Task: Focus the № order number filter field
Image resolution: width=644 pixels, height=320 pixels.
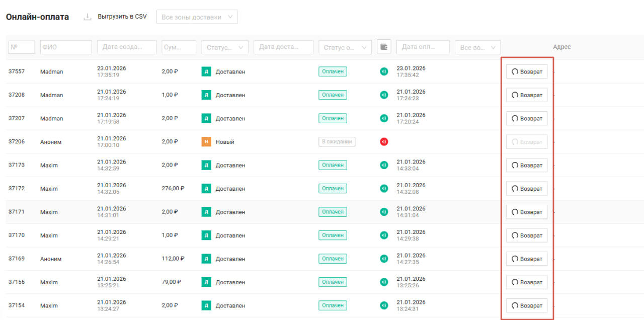Action: (x=22, y=47)
